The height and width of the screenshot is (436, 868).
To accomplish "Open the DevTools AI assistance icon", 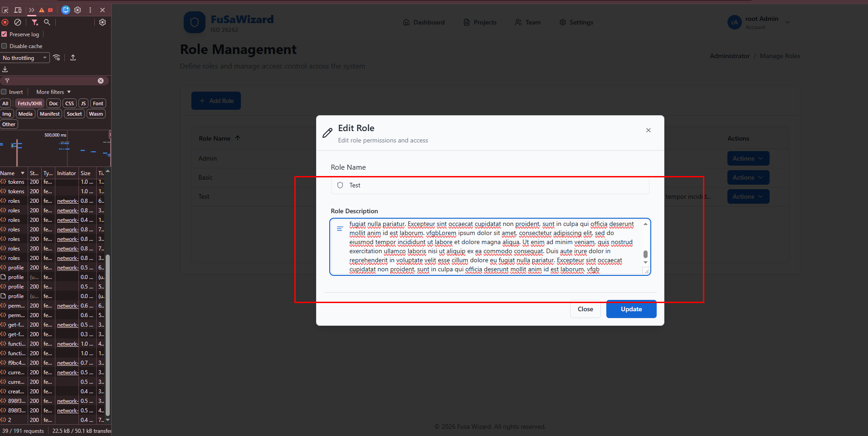I will pos(66,10).
